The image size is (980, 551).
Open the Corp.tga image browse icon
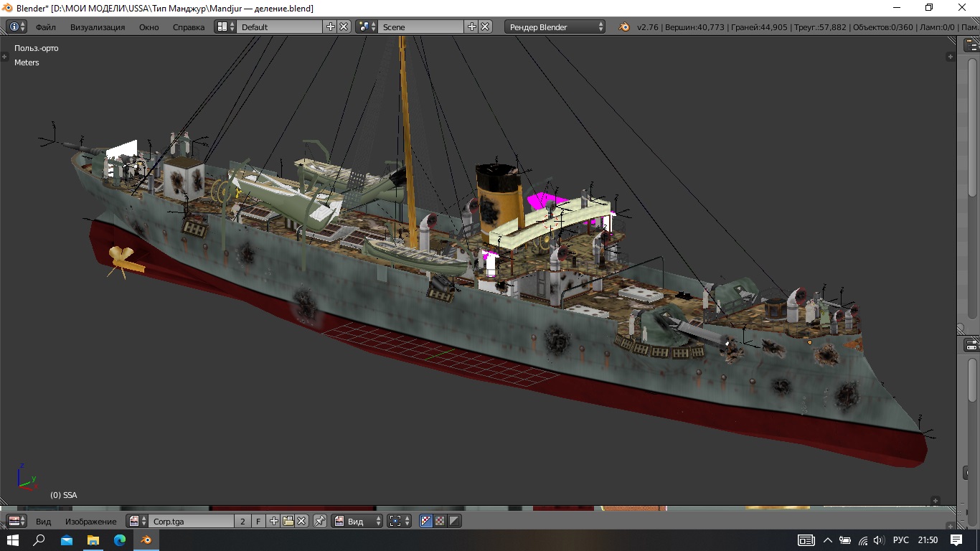[x=136, y=522]
